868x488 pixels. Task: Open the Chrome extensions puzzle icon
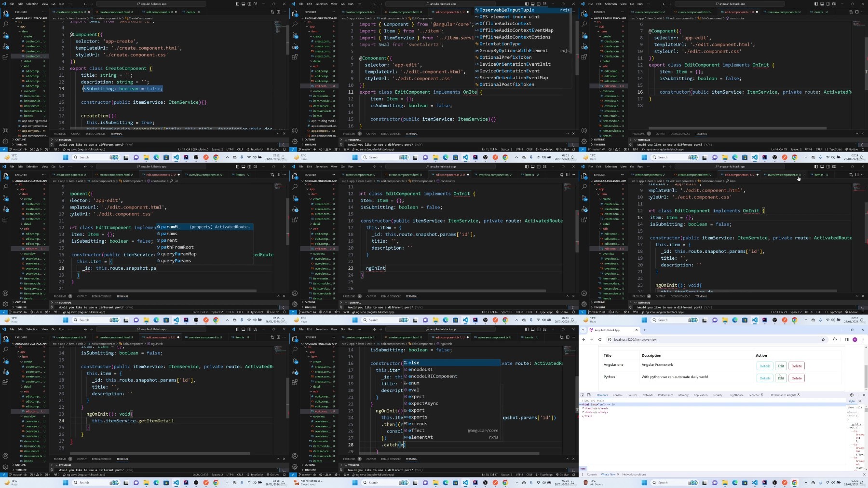pyautogui.click(x=834, y=339)
